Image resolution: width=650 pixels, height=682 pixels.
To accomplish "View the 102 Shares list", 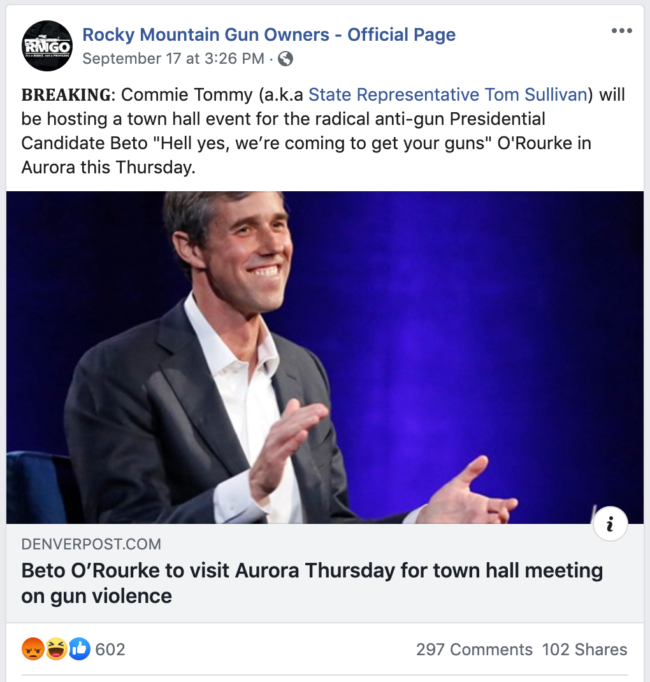I will pyautogui.click(x=585, y=650).
